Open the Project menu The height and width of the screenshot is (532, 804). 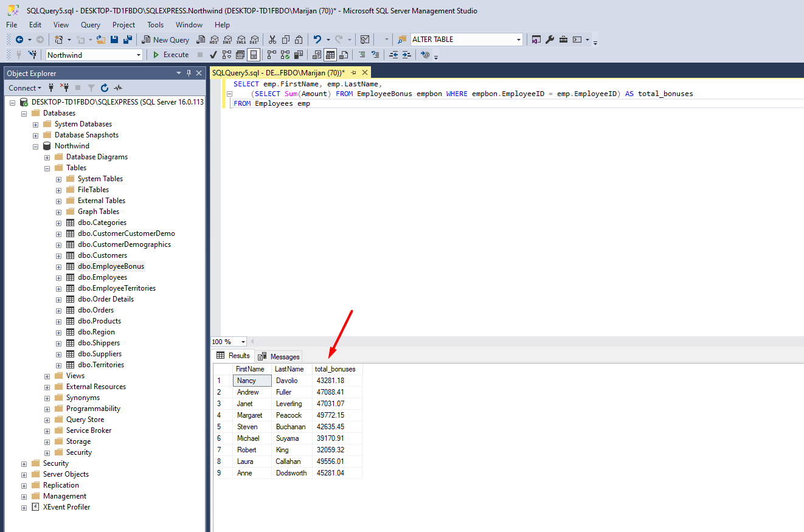[x=123, y=25]
